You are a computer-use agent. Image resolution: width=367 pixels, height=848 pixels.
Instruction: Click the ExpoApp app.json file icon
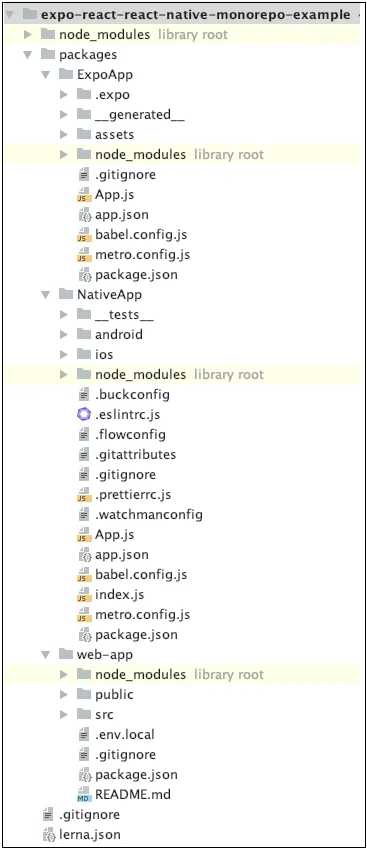pos(85,215)
